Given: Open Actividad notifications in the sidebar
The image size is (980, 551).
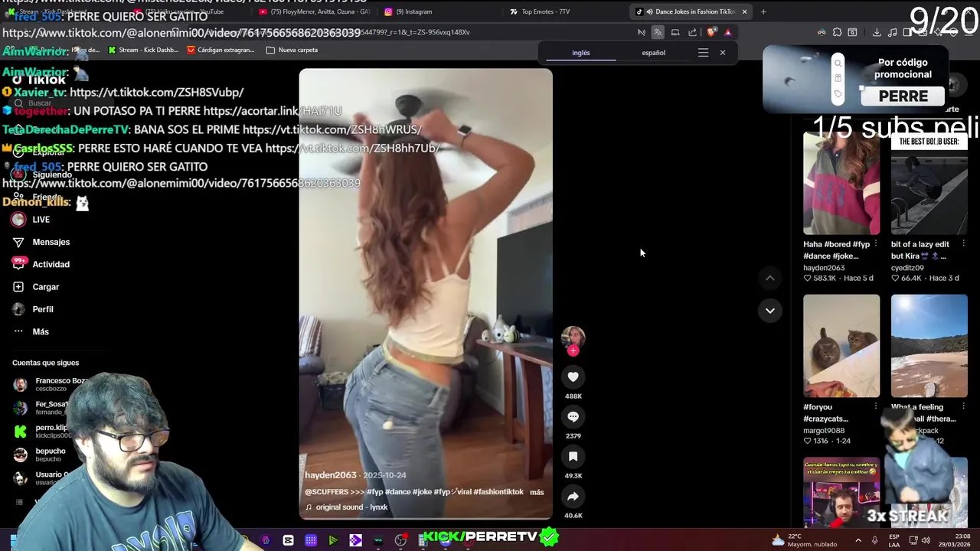Looking at the screenshot, I should coord(41,264).
